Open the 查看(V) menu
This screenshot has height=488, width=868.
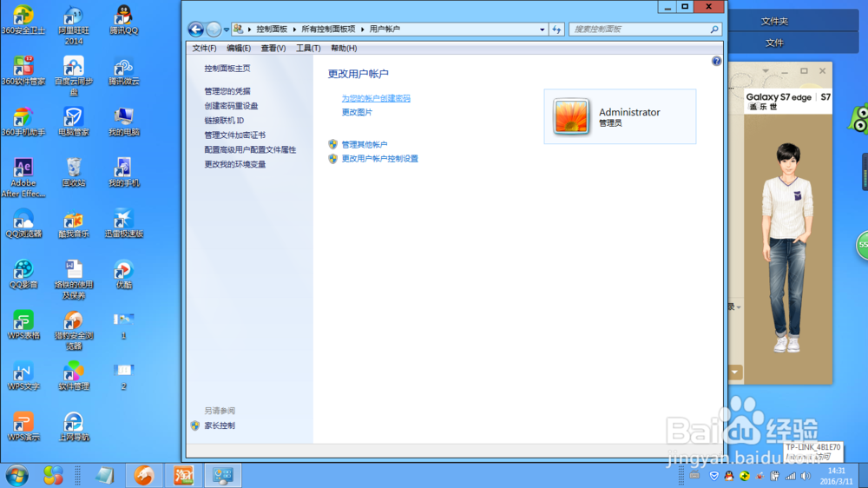(273, 48)
